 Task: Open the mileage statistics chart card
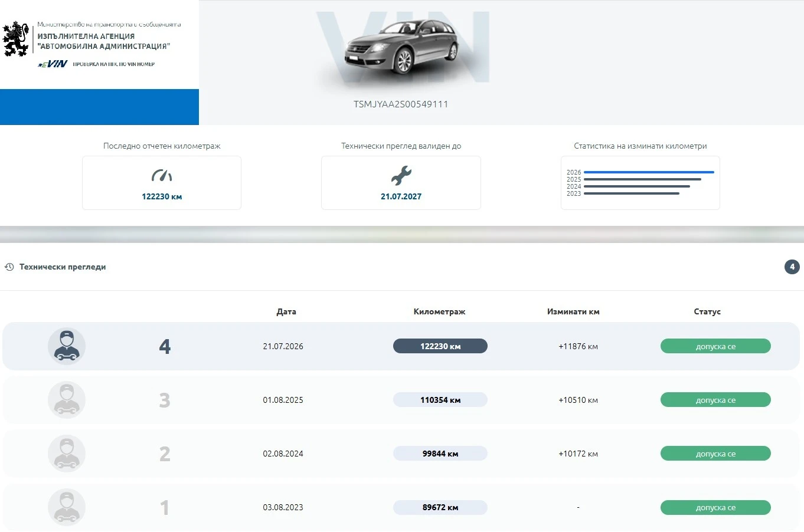pyautogui.click(x=640, y=183)
